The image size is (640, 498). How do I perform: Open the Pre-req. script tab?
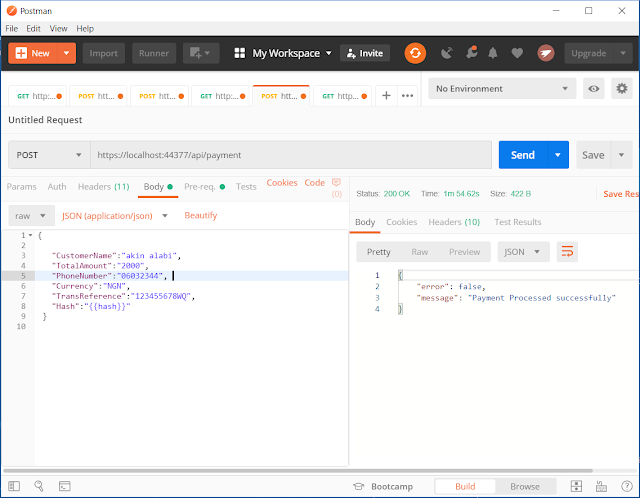(x=204, y=187)
